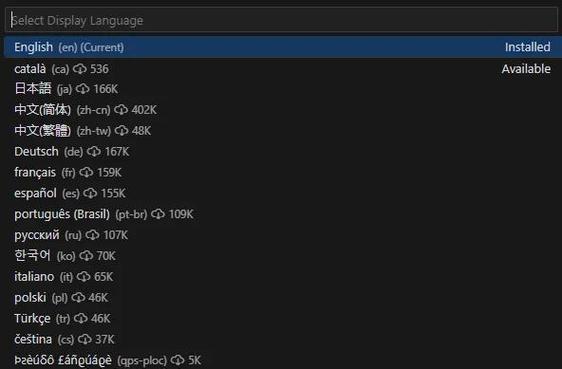The height and width of the screenshot is (369, 562).
Task: Click the Installed section label
Action: pos(528,47)
